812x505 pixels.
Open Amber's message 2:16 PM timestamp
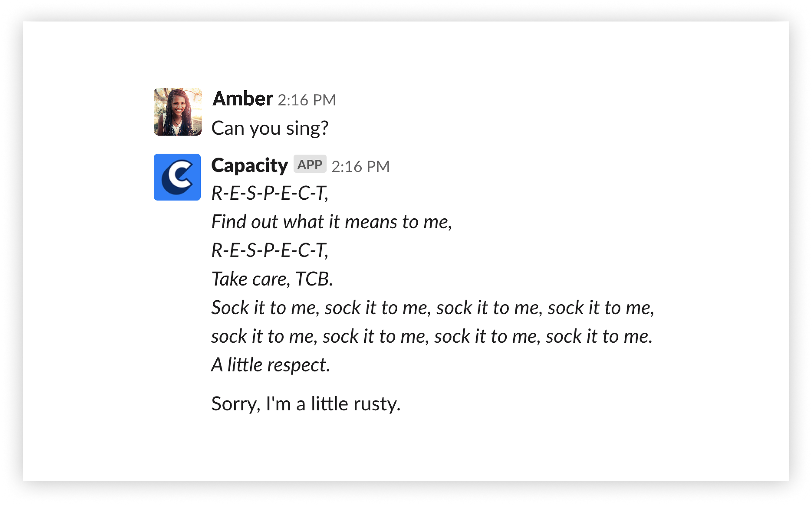tap(307, 100)
